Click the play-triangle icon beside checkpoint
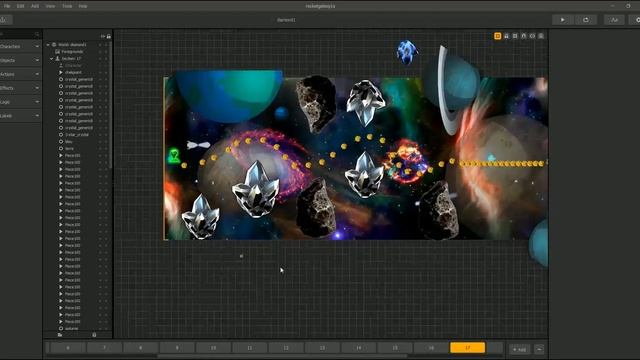 (61, 72)
